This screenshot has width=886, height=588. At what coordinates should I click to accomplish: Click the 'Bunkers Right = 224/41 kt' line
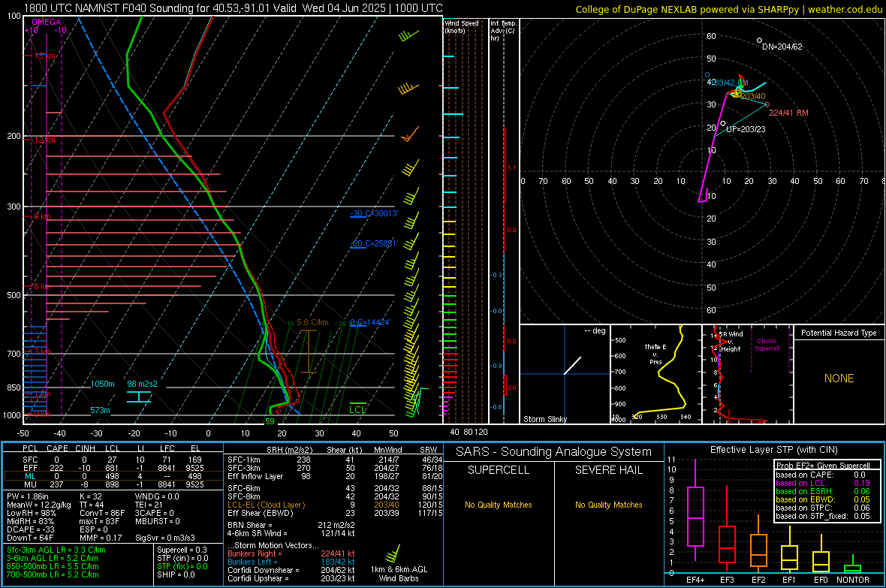[291, 553]
